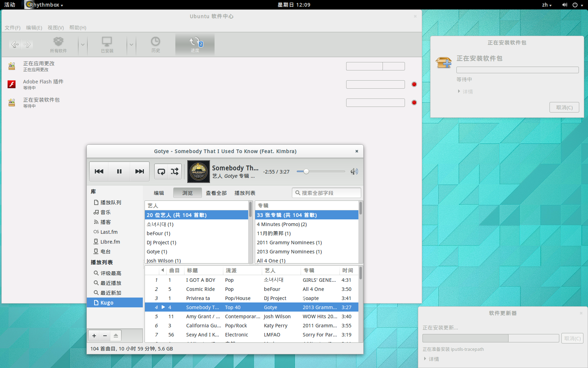Image resolution: width=588 pixels, height=368 pixels.
Task: Sort tracks by the Time column
Action: 349,270
